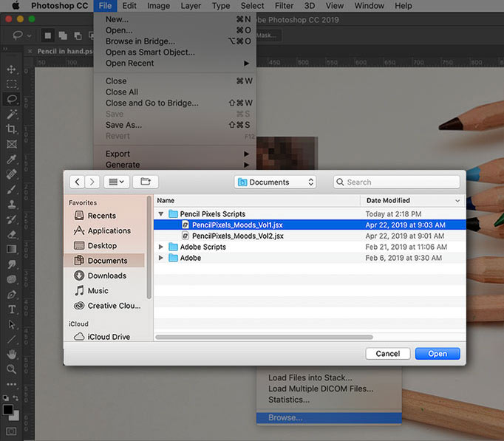Screen dimensions: 504x441
Task: Open the Export submenu
Action: click(175, 154)
